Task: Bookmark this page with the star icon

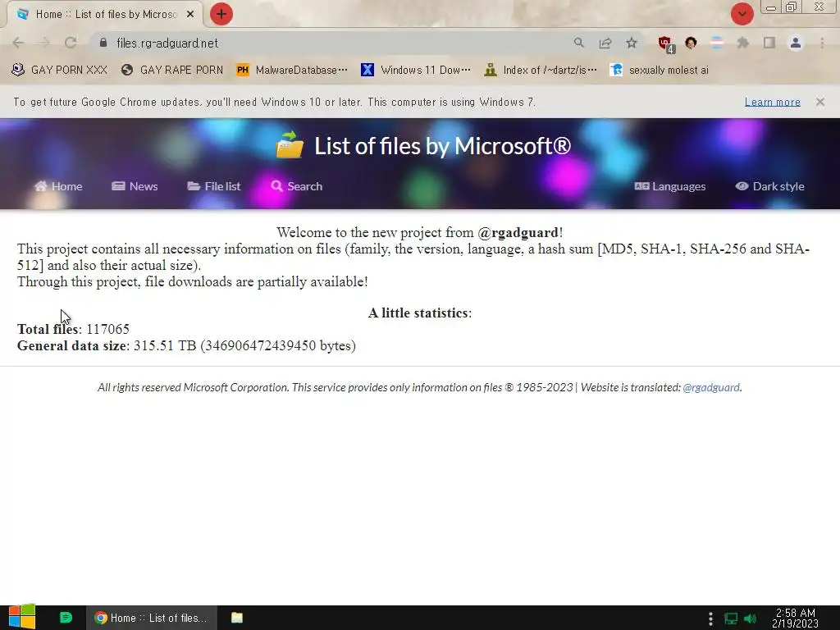Action: coord(632,43)
